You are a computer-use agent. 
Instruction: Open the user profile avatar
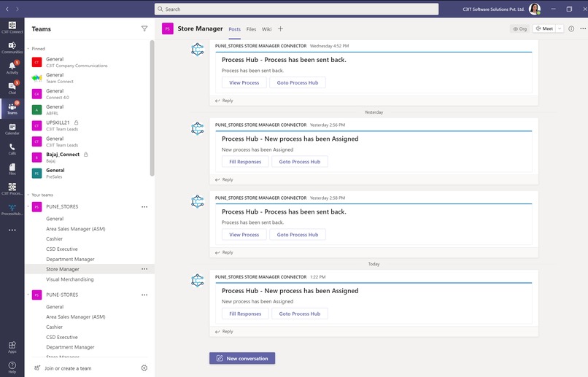coord(534,9)
